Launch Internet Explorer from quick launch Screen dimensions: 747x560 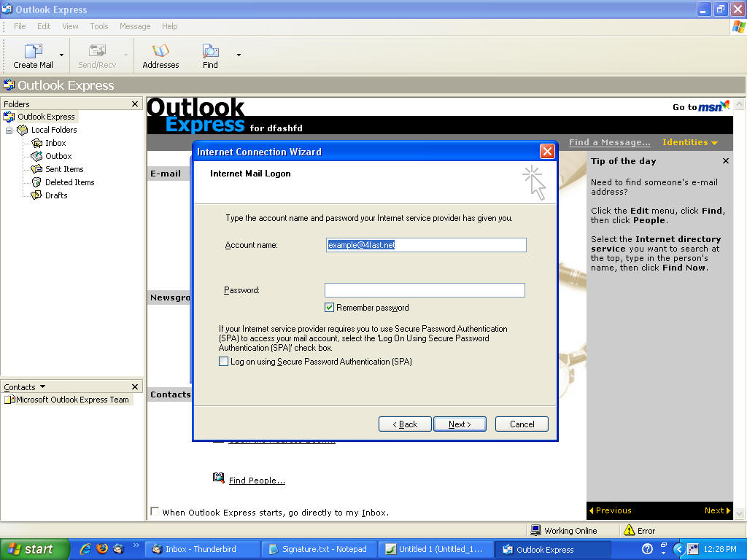point(86,549)
